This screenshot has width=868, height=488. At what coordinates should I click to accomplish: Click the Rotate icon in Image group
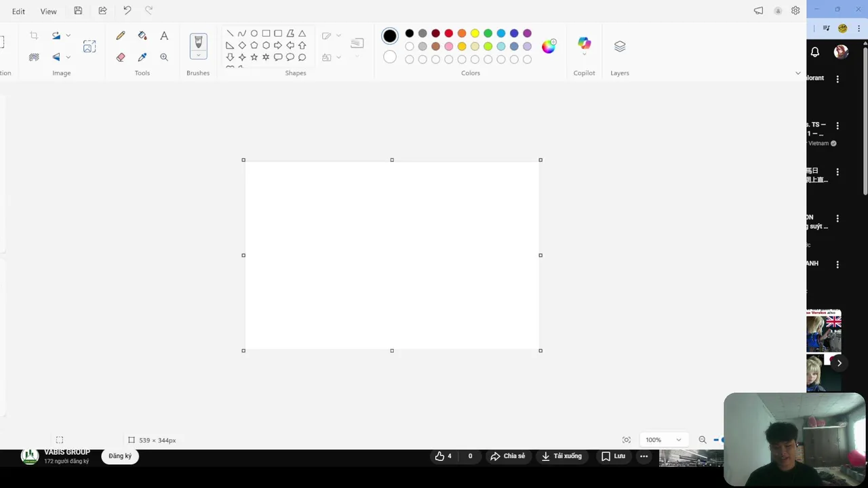56,35
